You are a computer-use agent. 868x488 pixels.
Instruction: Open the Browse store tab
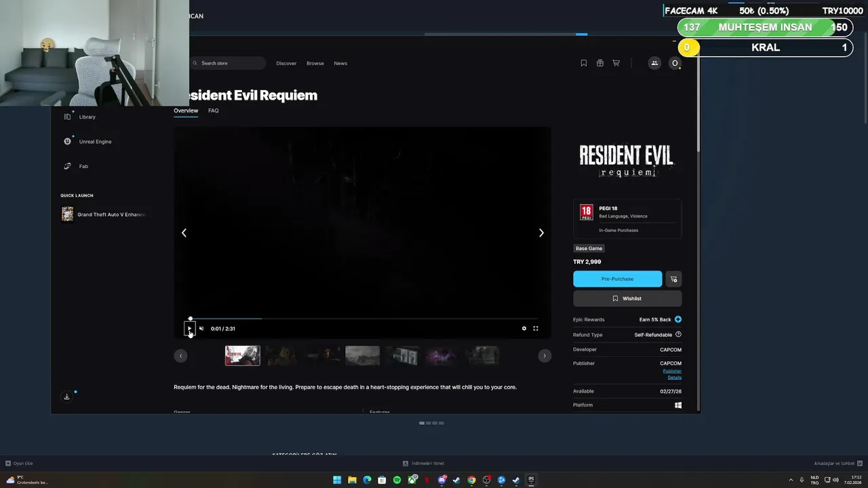click(x=315, y=63)
